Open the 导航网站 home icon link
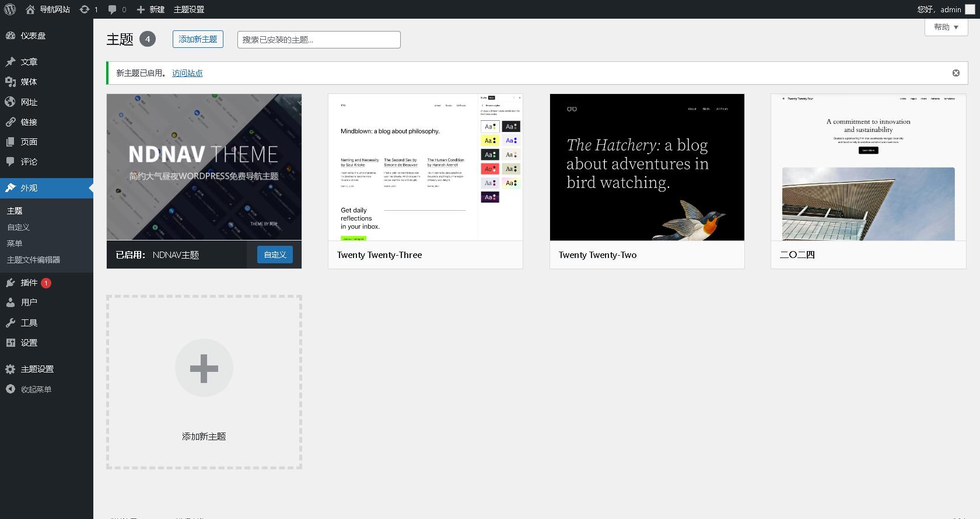 click(x=30, y=9)
